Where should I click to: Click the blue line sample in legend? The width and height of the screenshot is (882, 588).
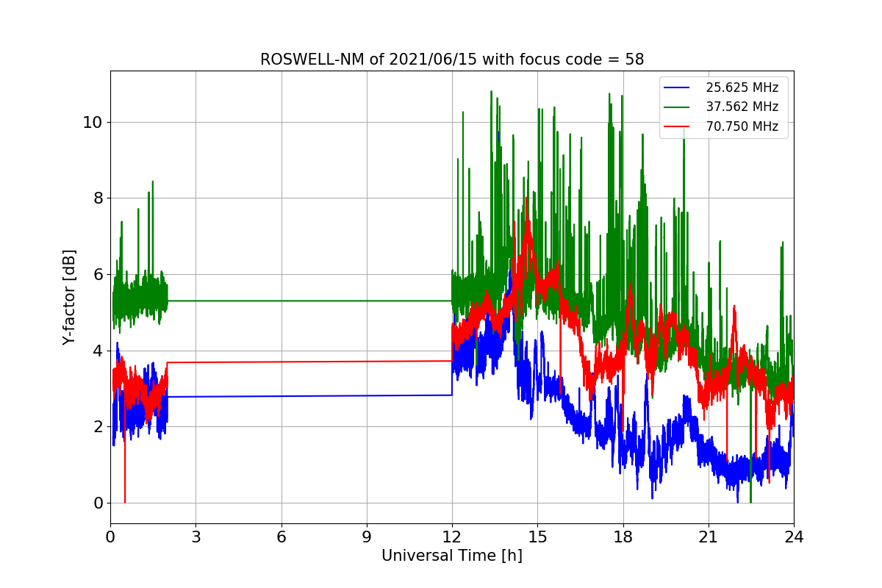coord(677,87)
